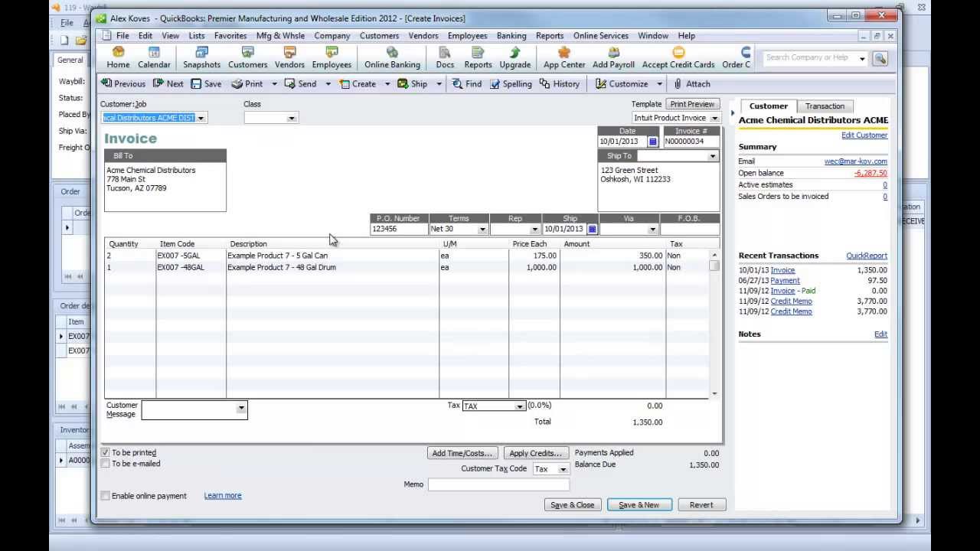980x551 pixels.
Task: Click the Print Preview button
Action: (x=692, y=104)
